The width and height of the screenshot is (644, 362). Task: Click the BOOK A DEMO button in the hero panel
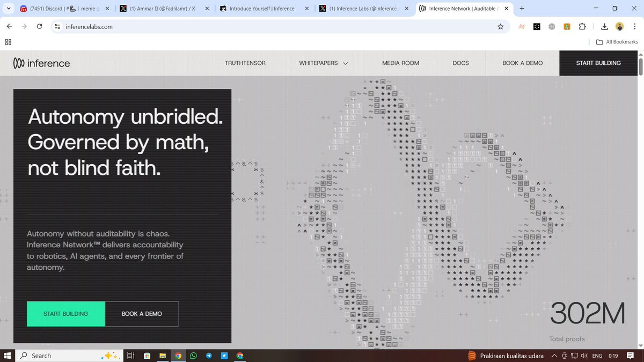click(x=142, y=314)
